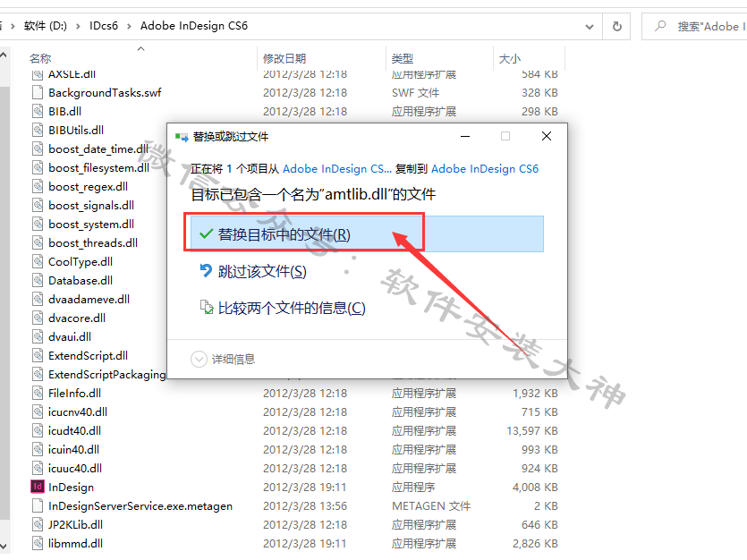Image resolution: width=747 pixels, height=560 pixels.
Task: Sort by 大小 column header
Action: coord(510,58)
